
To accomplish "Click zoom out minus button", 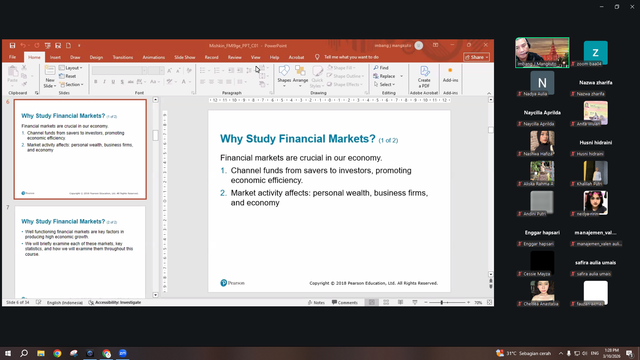I will click(425, 302).
